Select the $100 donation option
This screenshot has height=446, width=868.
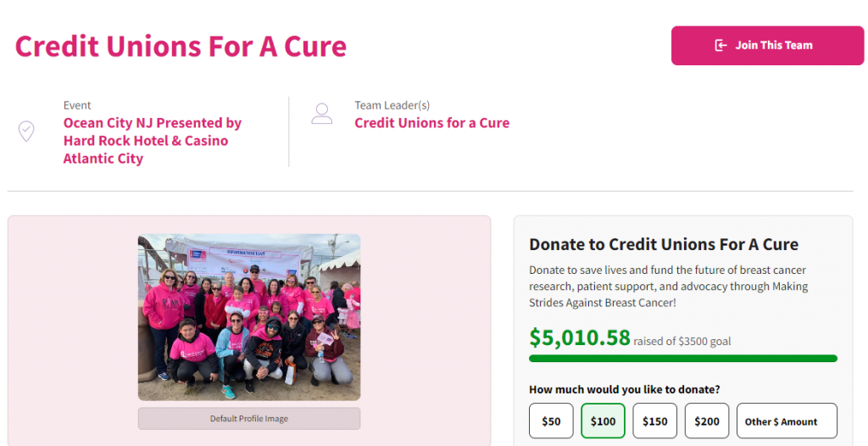(603, 421)
